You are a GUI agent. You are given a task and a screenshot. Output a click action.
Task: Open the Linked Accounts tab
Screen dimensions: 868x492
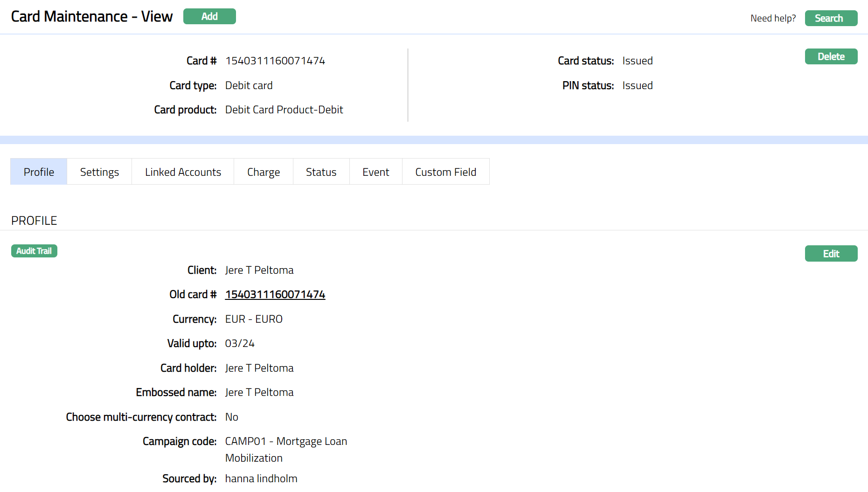pos(183,172)
